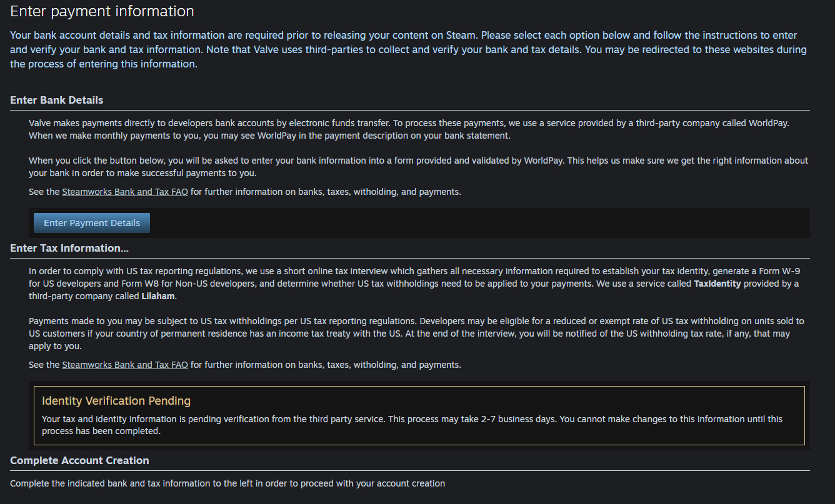This screenshot has width=835, height=504.
Task: Click empty dark bar right of Enter Payment Details
Action: (x=475, y=223)
